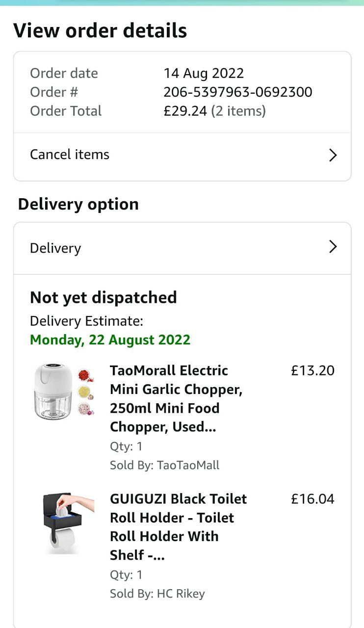The width and height of the screenshot is (364, 628).
Task: Click the Delivery option section heading
Action: [78, 204]
